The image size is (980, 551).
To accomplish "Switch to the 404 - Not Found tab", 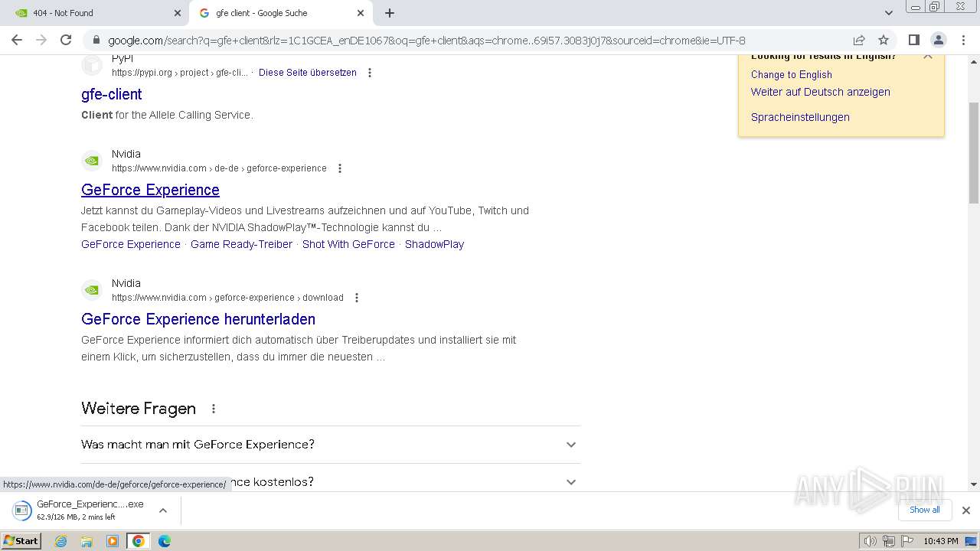I will pos(95,13).
